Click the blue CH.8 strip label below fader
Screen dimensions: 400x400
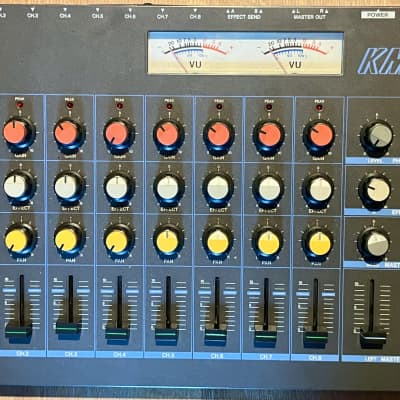click(315, 357)
